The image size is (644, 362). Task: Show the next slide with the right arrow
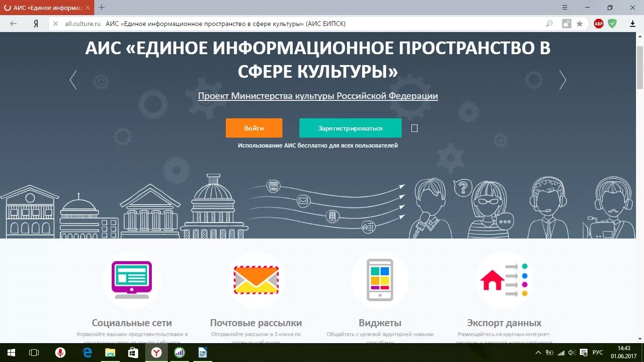[562, 80]
